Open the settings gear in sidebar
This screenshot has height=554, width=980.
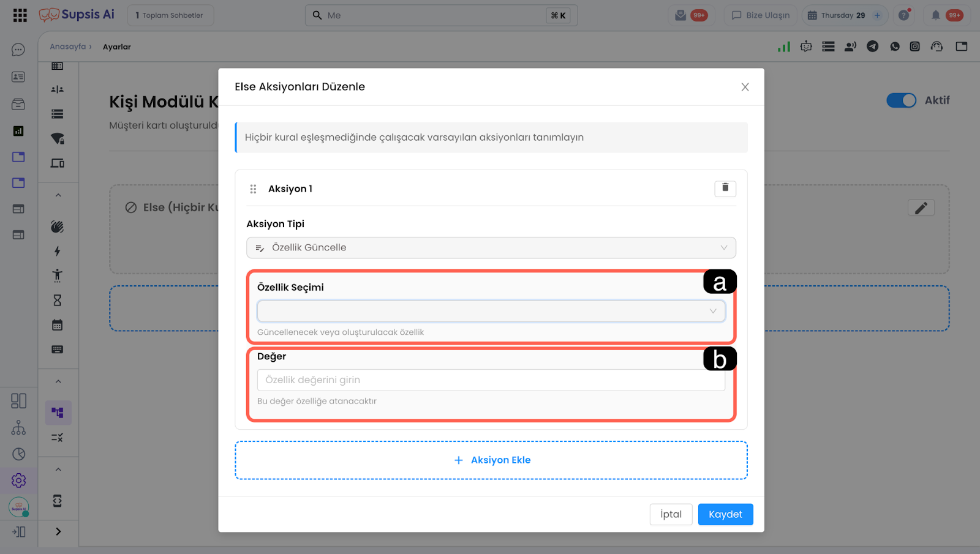(x=18, y=481)
